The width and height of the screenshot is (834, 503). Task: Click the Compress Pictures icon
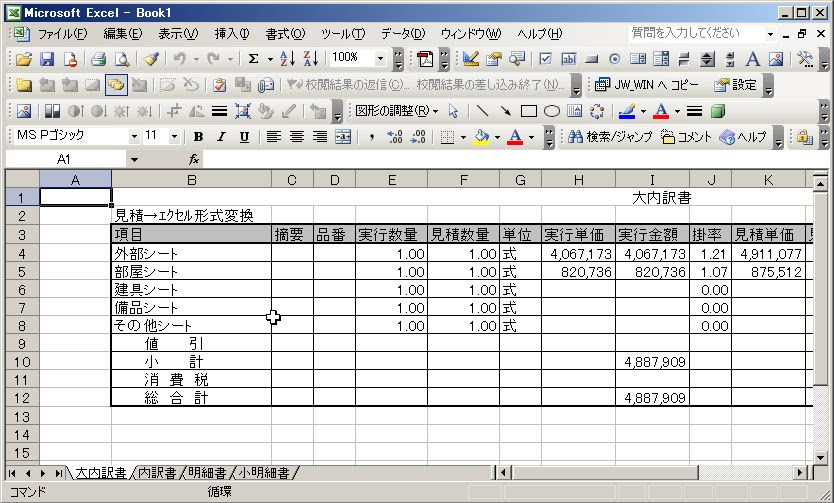(243, 111)
